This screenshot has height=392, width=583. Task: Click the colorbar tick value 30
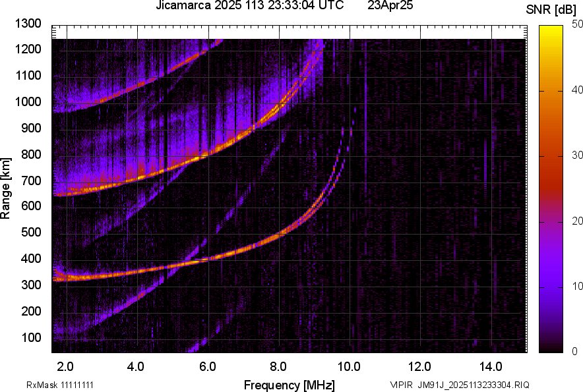578,155
